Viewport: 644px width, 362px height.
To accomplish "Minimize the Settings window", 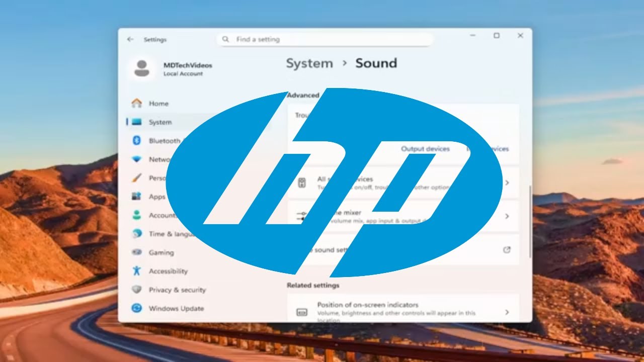I will pos(473,36).
